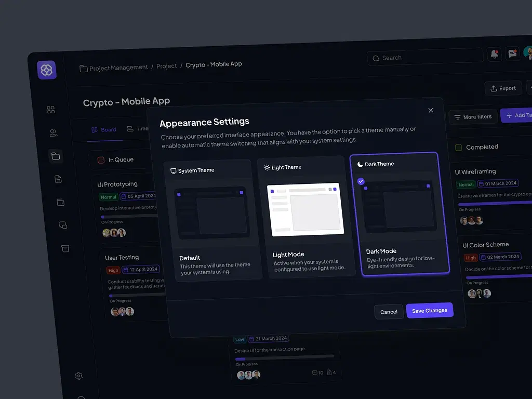Switch to the Timeline tab
The image size is (532, 399).
(x=137, y=129)
